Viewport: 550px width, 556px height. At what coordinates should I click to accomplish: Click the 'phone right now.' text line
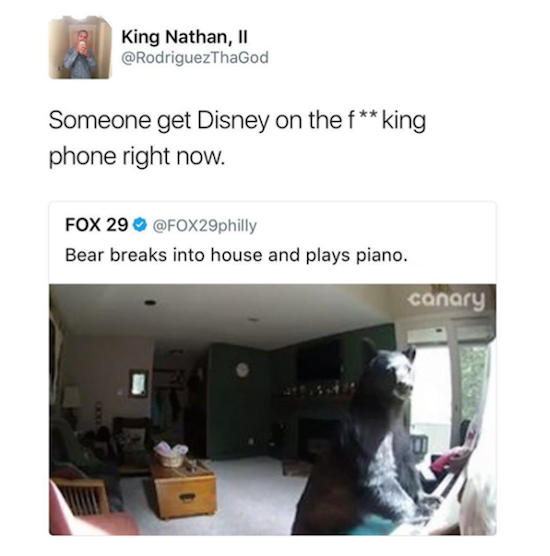pyautogui.click(x=137, y=156)
